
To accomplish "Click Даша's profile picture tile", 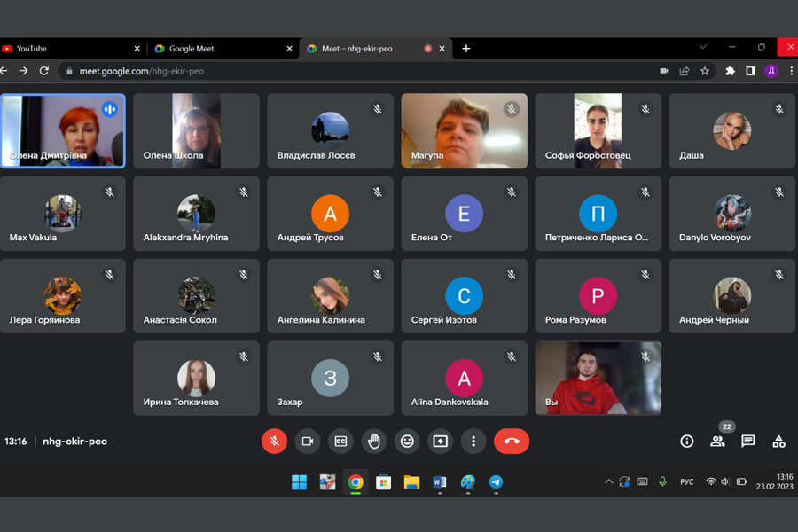I will tap(731, 131).
